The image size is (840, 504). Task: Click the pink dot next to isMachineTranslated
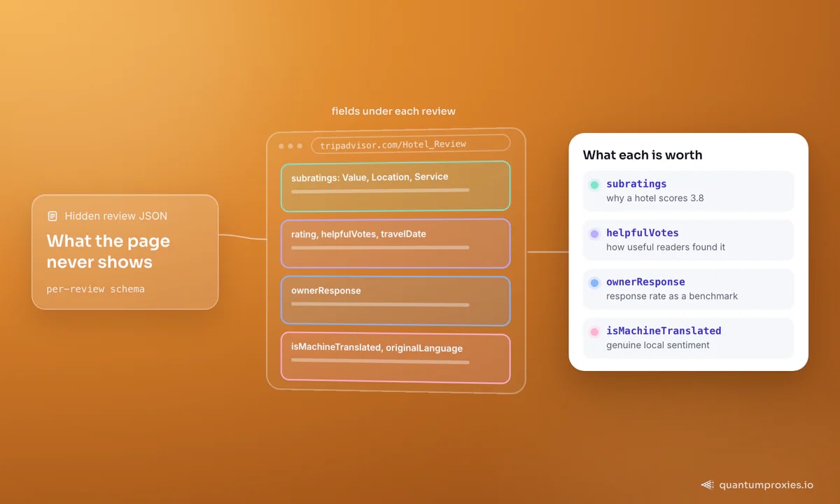[x=594, y=332]
